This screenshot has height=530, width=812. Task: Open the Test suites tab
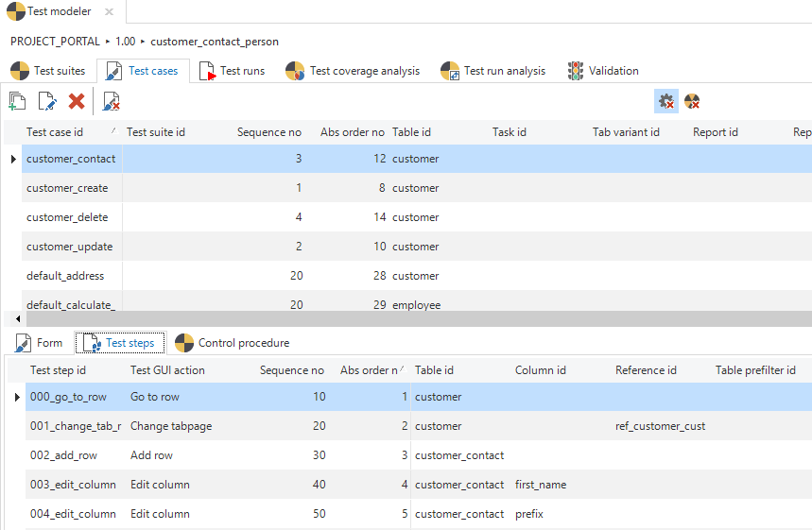48,71
